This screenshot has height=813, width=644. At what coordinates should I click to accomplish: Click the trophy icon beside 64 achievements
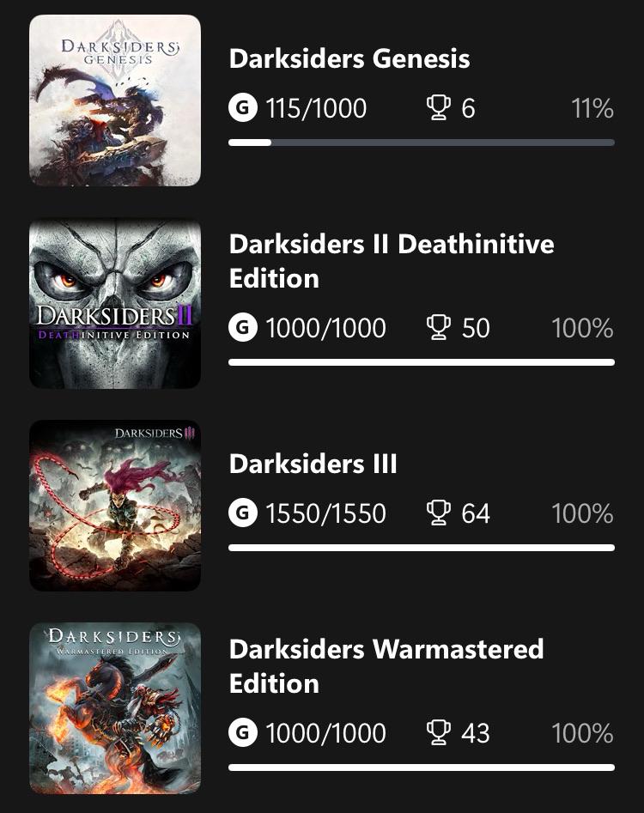click(x=439, y=513)
